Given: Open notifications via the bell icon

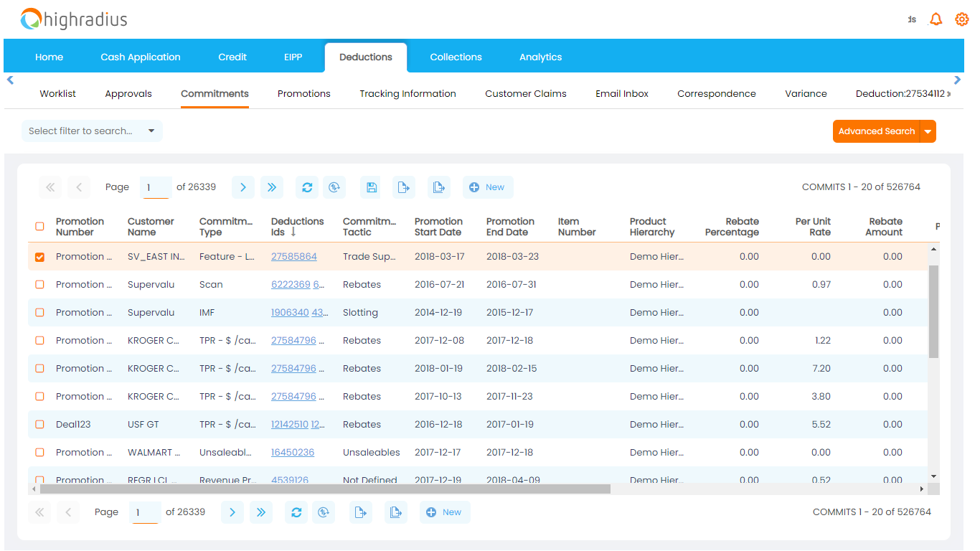Looking at the screenshot, I should tap(936, 19).
